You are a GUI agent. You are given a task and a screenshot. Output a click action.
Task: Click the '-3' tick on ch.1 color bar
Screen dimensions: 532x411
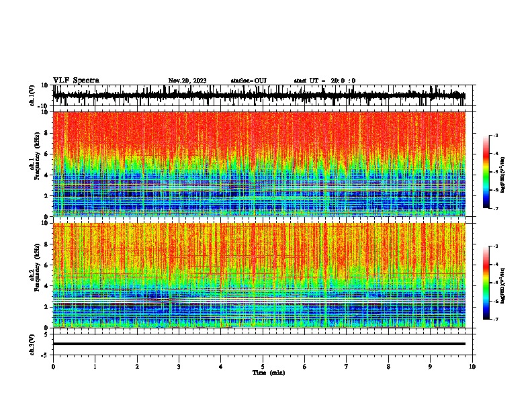point(495,135)
